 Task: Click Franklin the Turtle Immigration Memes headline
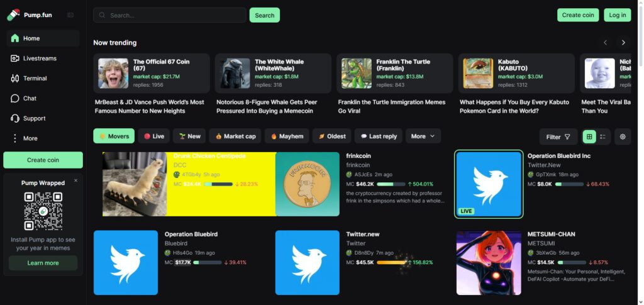coord(391,106)
